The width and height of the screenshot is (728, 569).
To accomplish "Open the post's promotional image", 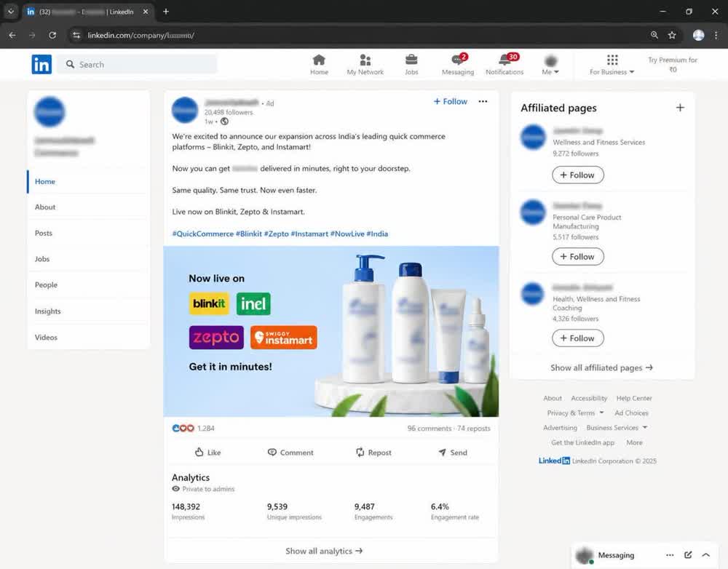I will [x=331, y=331].
